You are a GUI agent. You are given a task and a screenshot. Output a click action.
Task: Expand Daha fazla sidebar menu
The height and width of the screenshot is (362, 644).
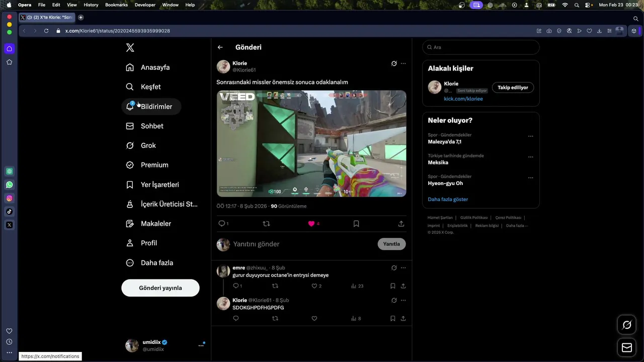click(x=150, y=262)
